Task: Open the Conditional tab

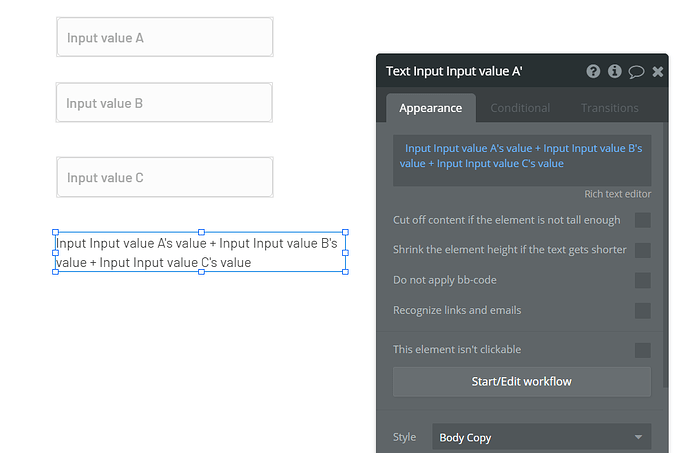Action: 520,108
